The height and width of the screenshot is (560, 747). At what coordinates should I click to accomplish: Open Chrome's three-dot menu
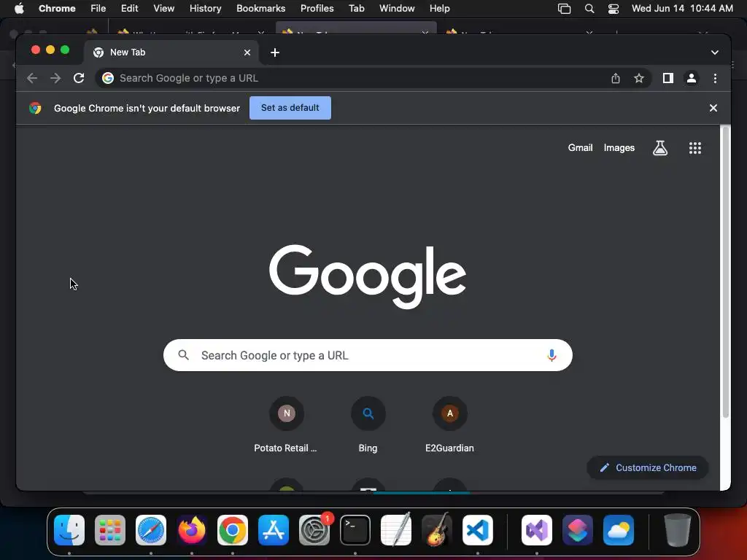click(715, 78)
